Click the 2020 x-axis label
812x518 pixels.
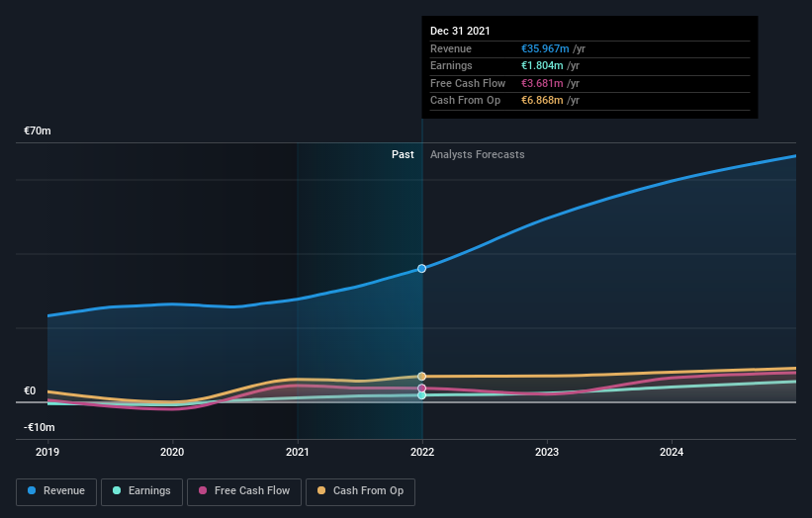point(172,452)
